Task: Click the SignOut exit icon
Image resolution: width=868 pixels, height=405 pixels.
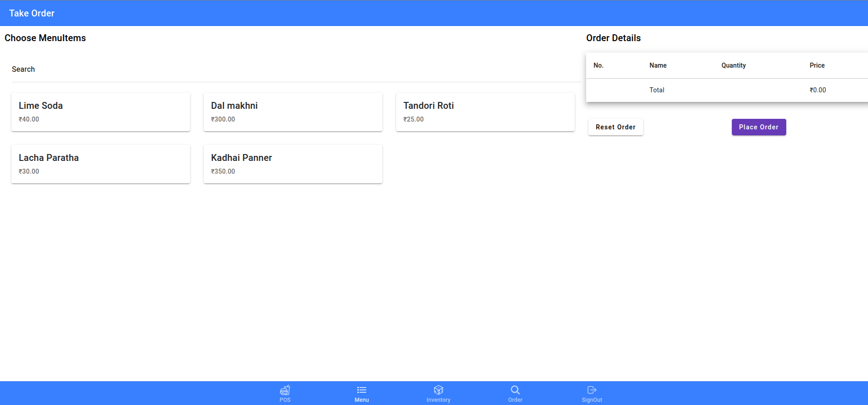Action: tap(592, 390)
